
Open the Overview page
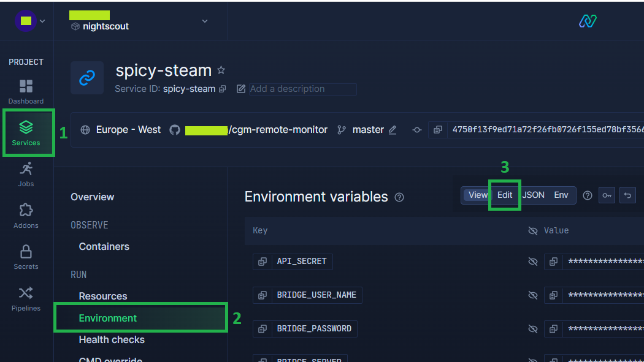pos(93,197)
